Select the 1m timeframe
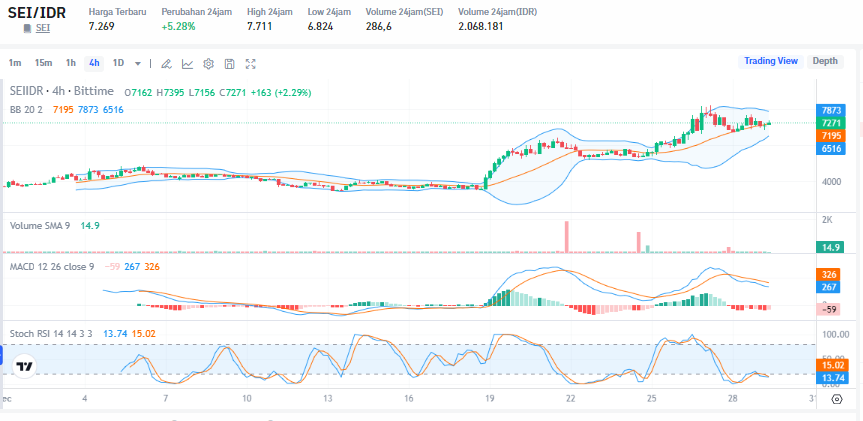 [x=15, y=63]
